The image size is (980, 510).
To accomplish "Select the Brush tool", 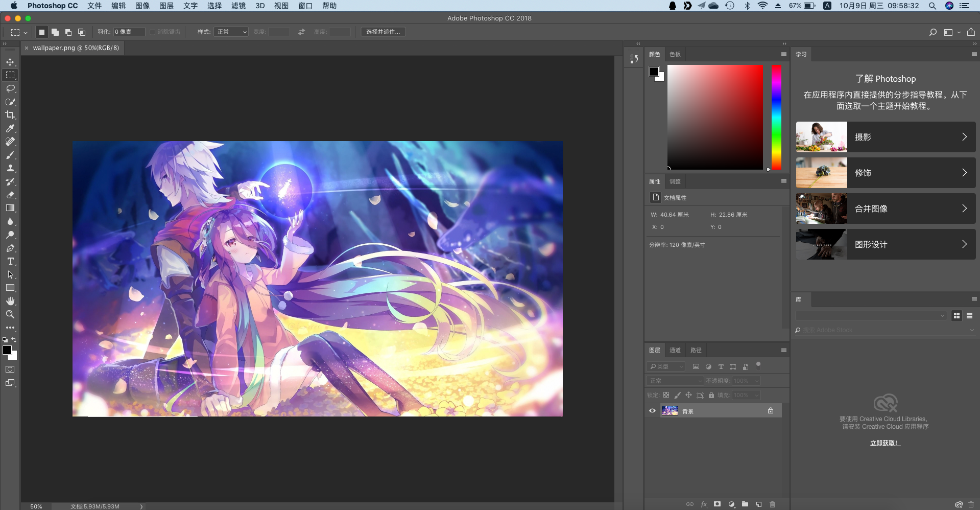I will tap(10, 155).
